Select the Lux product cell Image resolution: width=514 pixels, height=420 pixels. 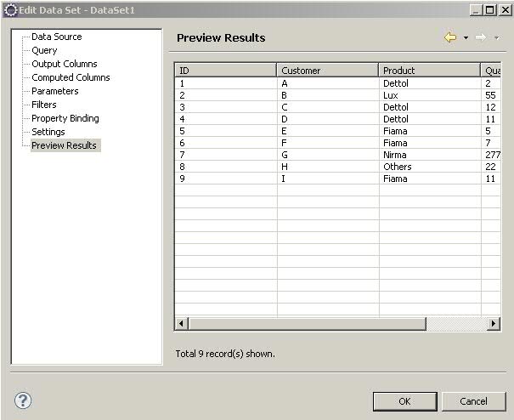tap(429, 95)
